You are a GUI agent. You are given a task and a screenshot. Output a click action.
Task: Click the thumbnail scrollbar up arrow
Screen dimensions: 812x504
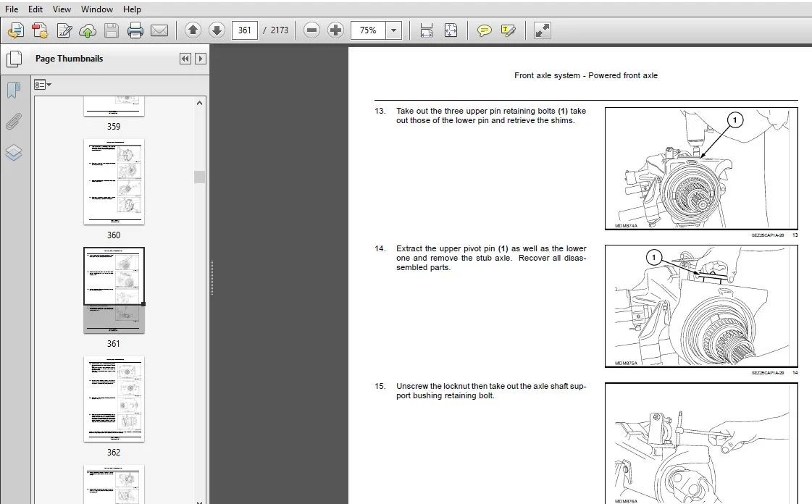(200, 103)
